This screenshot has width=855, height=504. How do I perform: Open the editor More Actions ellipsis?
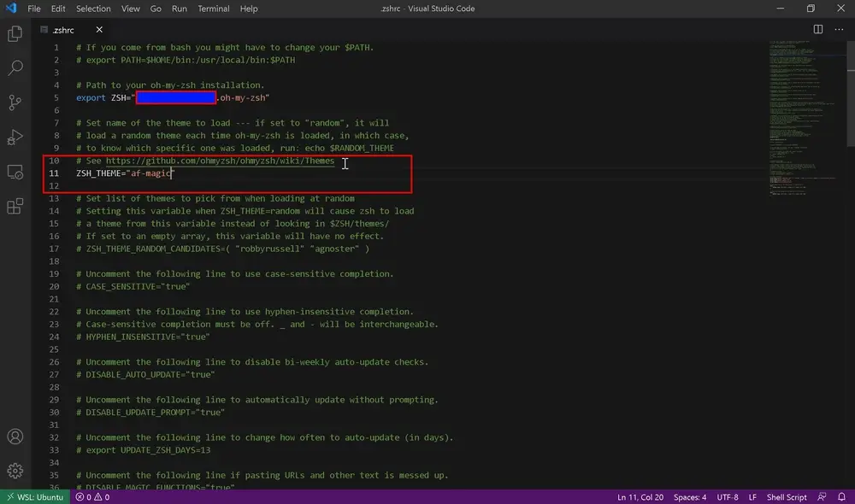coord(839,29)
